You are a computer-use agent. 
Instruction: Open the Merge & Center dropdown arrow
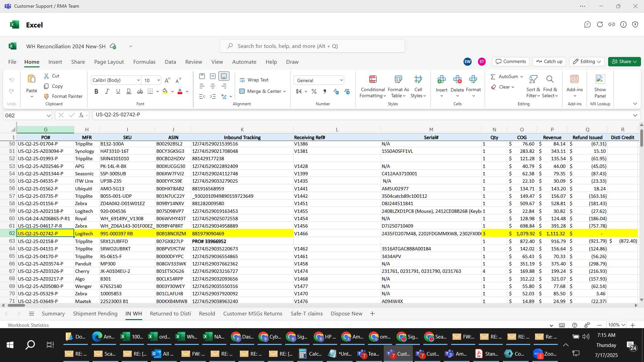[x=284, y=92]
